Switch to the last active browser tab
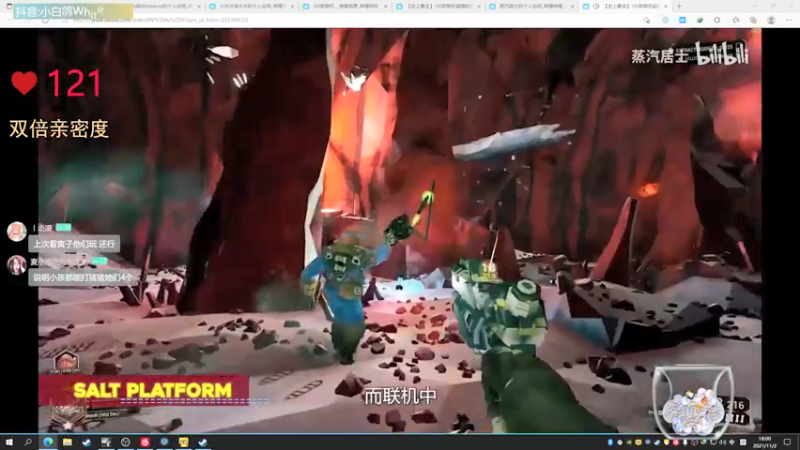The image size is (800, 450). click(x=627, y=6)
